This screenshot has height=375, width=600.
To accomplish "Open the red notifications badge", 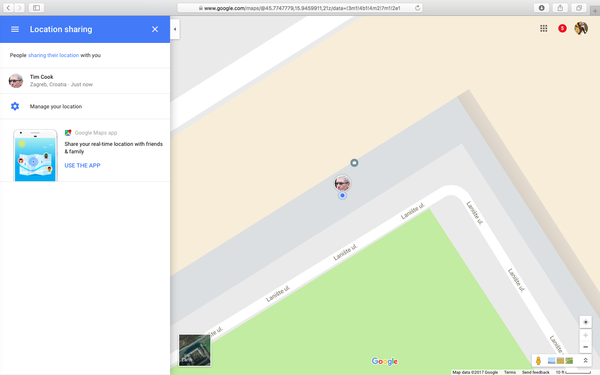I will (x=562, y=28).
